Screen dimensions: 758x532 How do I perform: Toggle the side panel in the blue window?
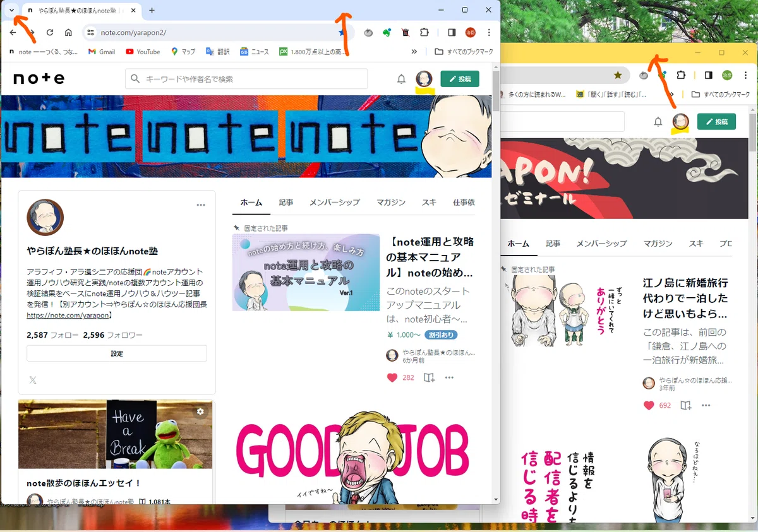(x=452, y=32)
